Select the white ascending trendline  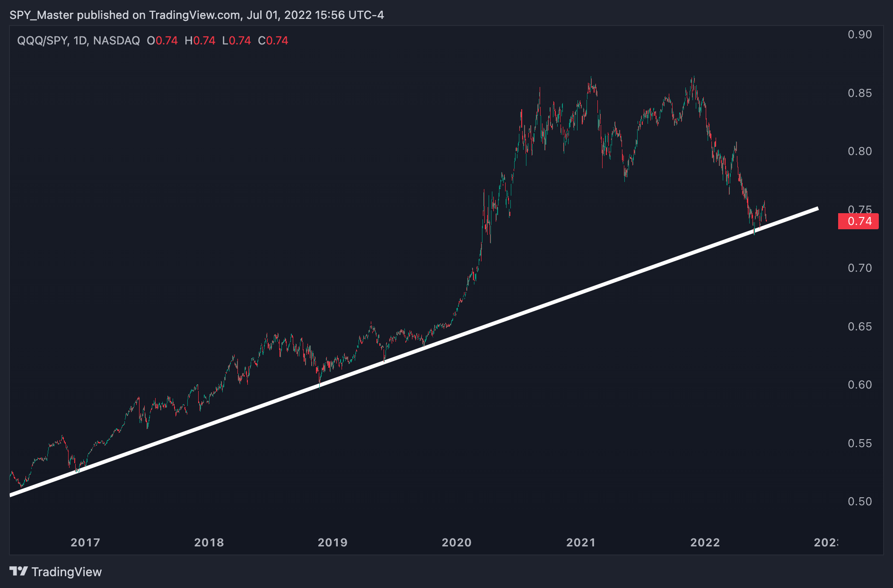click(414, 352)
